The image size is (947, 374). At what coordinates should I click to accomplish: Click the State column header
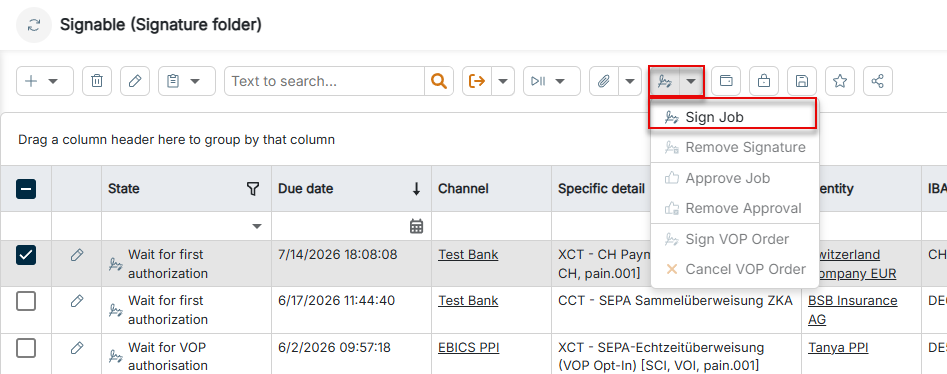click(186, 189)
